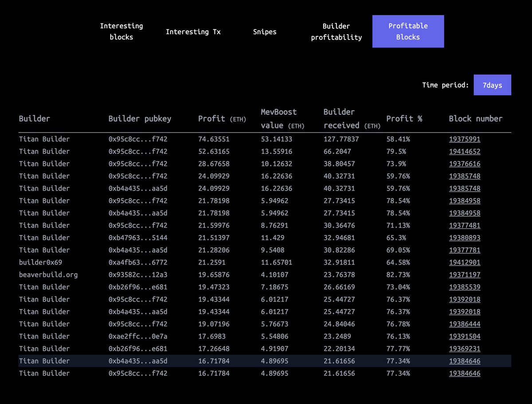Open beaverbuild.org's block 19371197
The height and width of the screenshot is (404, 532).
pyautogui.click(x=465, y=275)
